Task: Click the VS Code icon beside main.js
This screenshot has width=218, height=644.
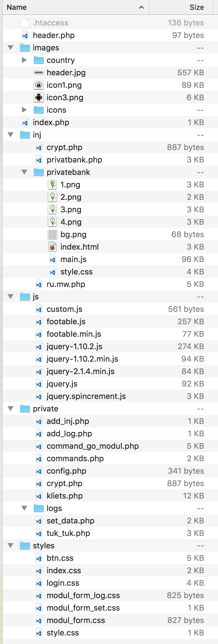Action: click(53, 260)
